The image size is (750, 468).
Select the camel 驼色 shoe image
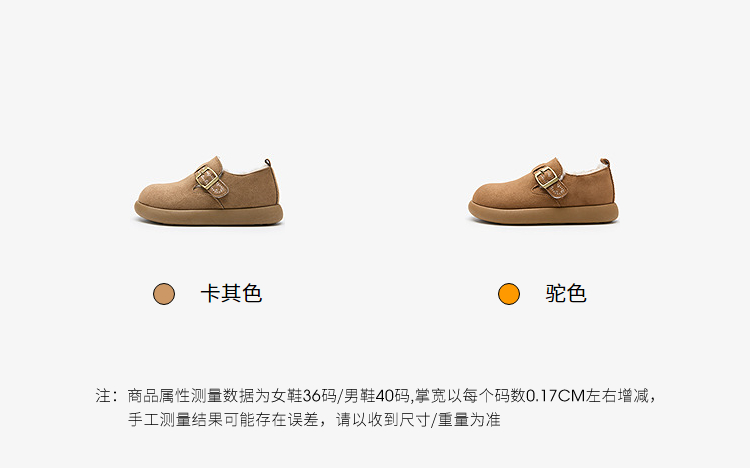[x=543, y=190]
